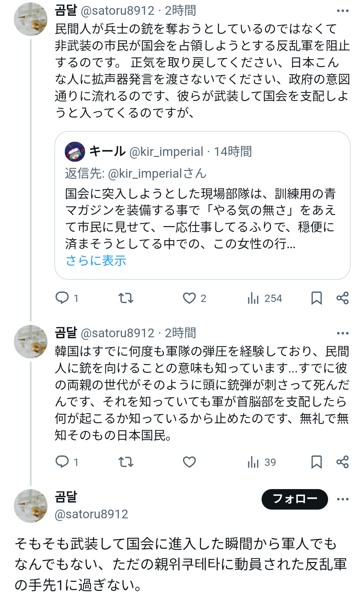Like the first tweet with 2 likes
The height and width of the screenshot is (607, 364).
coord(189,298)
